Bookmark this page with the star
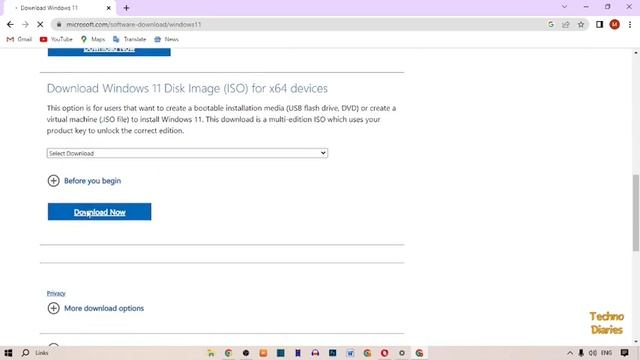The width and height of the screenshot is (640, 360). pos(581,24)
